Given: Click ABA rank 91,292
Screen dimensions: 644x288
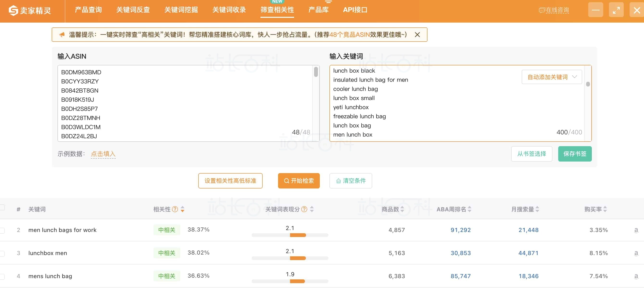Looking at the screenshot, I should (x=460, y=230).
